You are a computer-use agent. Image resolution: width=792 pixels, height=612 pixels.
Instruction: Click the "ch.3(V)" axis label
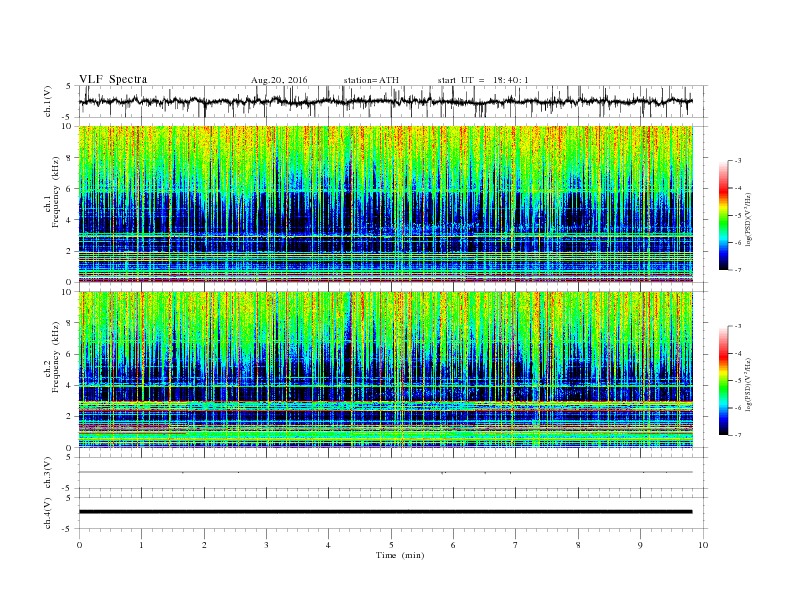click(x=48, y=473)
